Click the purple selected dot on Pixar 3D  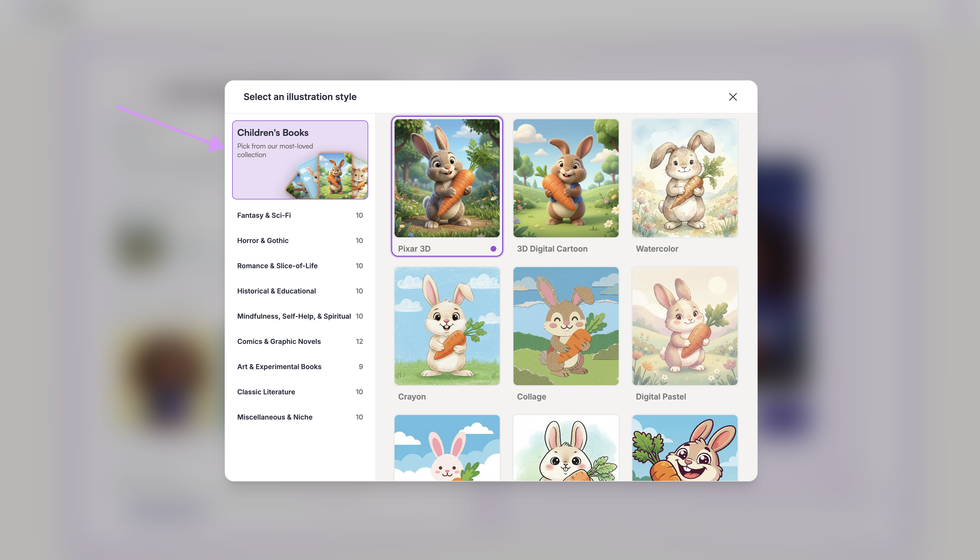(x=493, y=249)
